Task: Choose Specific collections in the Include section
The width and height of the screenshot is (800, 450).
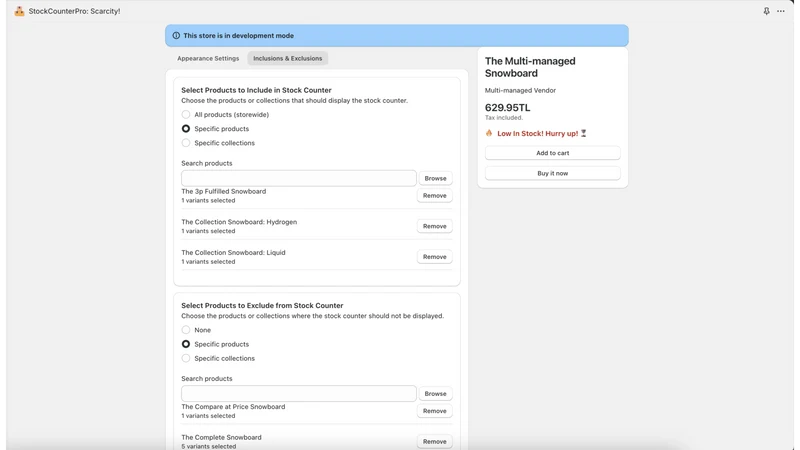Action: pyautogui.click(x=186, y=143)
